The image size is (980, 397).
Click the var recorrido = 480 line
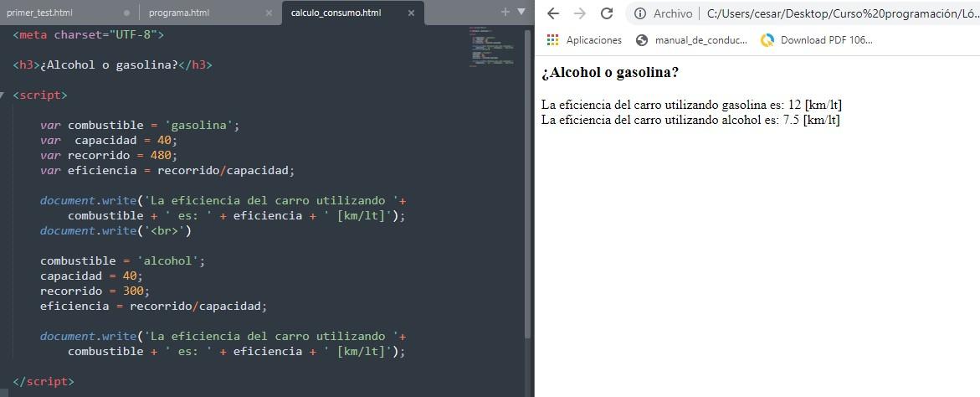point(110,155)
